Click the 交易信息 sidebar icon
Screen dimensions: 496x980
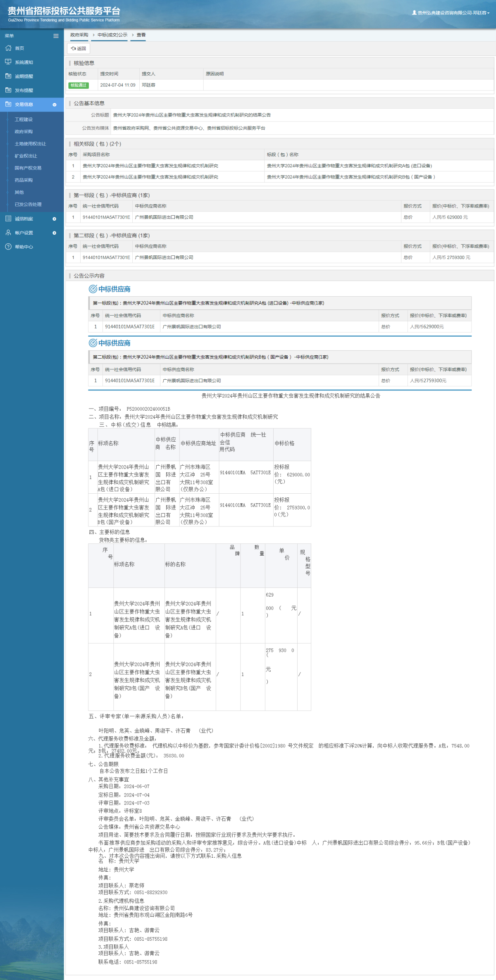[8, 104]
